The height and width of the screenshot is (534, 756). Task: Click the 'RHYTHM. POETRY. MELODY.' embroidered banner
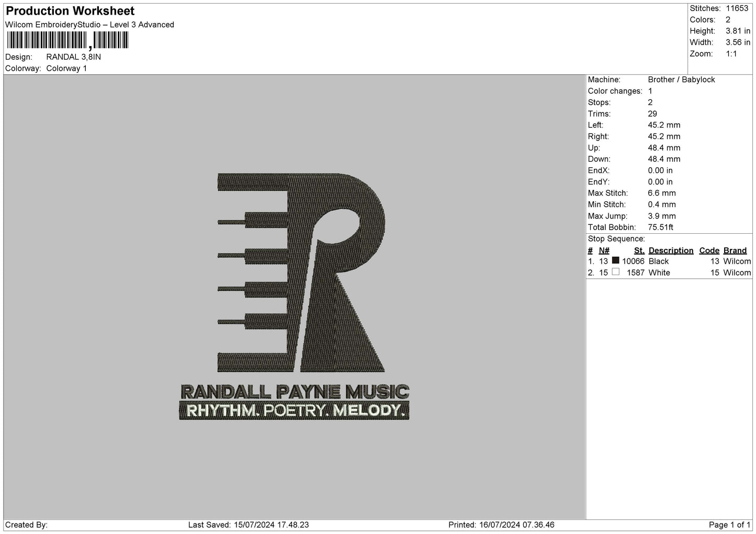(295, 411)
